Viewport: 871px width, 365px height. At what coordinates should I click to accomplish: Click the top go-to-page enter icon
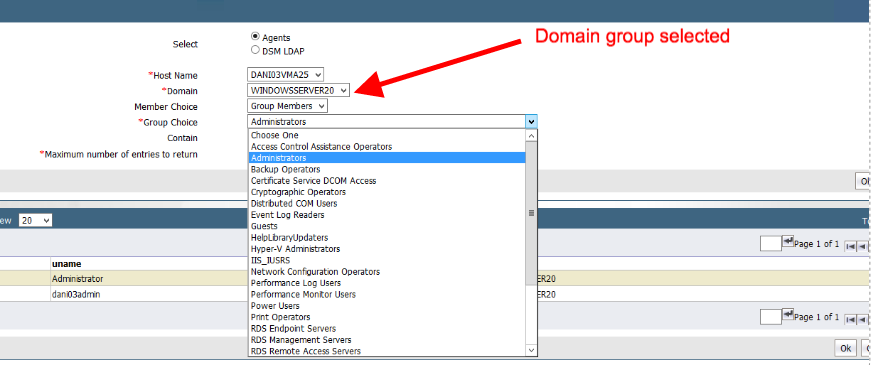point(788,242)
